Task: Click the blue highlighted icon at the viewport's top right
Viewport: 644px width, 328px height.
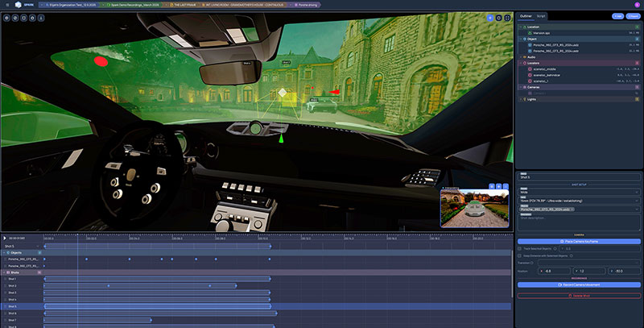Action: (x=490, y=18)
